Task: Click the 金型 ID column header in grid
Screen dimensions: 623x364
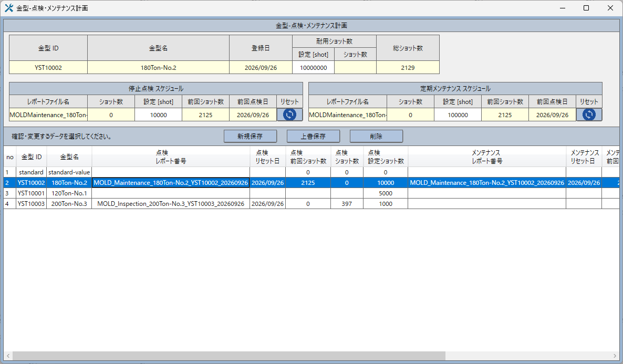Action: pos(31,157)
